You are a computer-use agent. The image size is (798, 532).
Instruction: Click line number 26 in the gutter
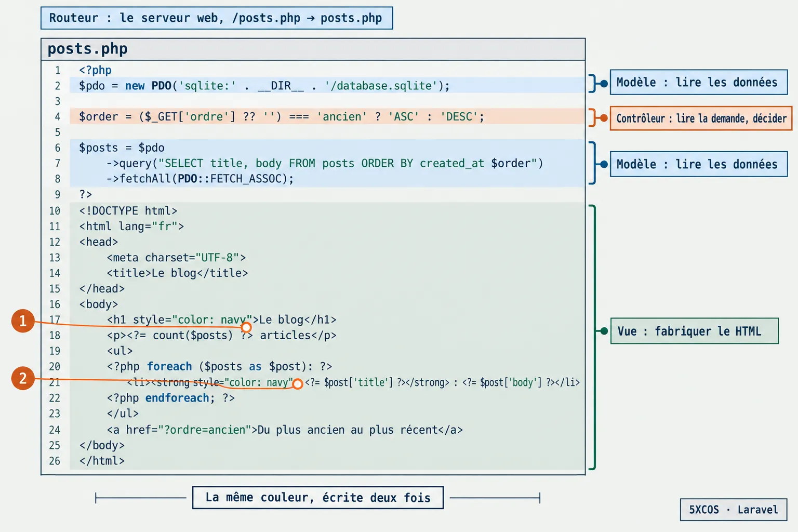tap(55, 461)
